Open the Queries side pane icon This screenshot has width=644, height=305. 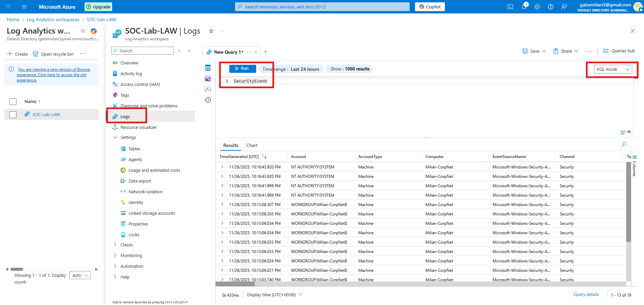[x=208, y=79]
